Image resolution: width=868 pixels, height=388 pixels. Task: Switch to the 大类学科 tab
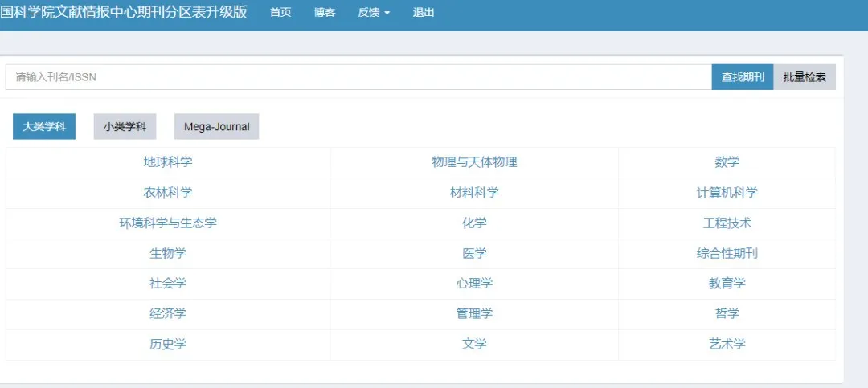(x=44, y=126)
